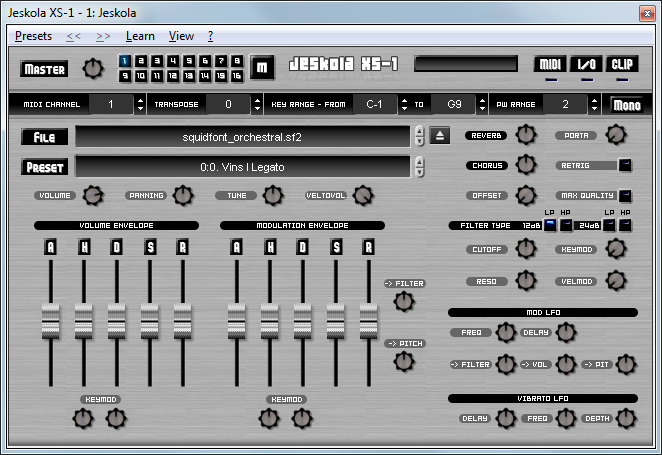Click the Modulation Envelope Release slider handle

(369, 322)
